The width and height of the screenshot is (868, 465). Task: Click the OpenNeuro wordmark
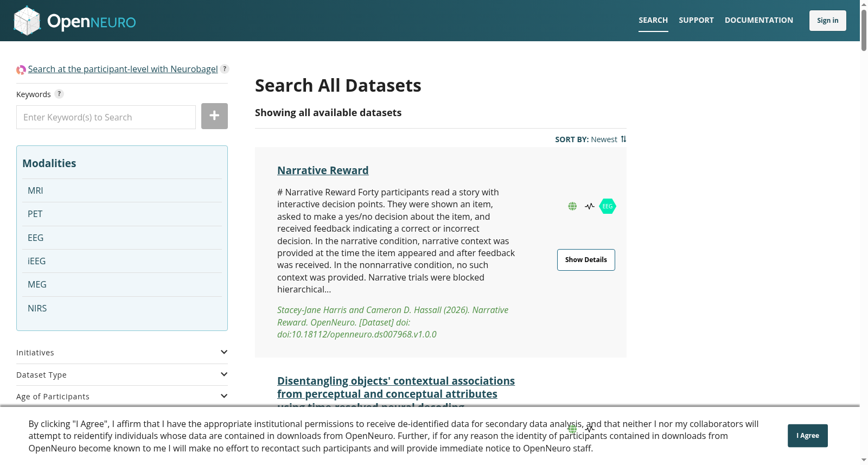pyautogui.click(x=92, y=21)
